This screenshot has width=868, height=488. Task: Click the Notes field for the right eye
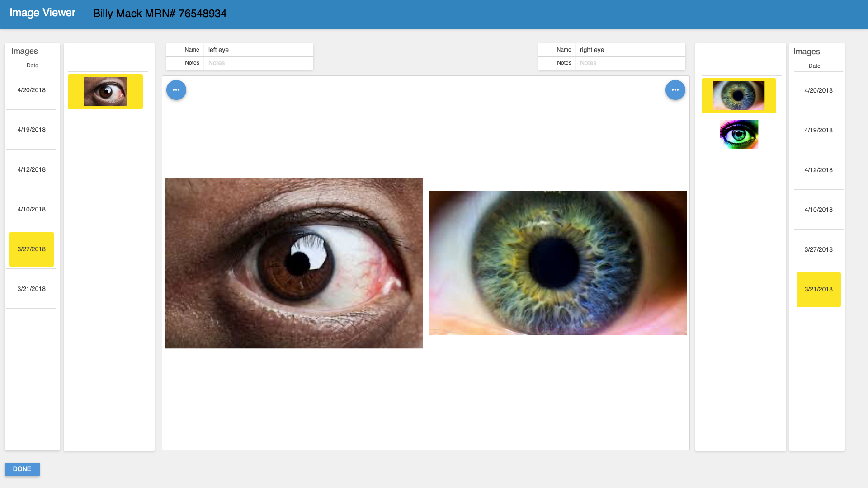[631, 63]
